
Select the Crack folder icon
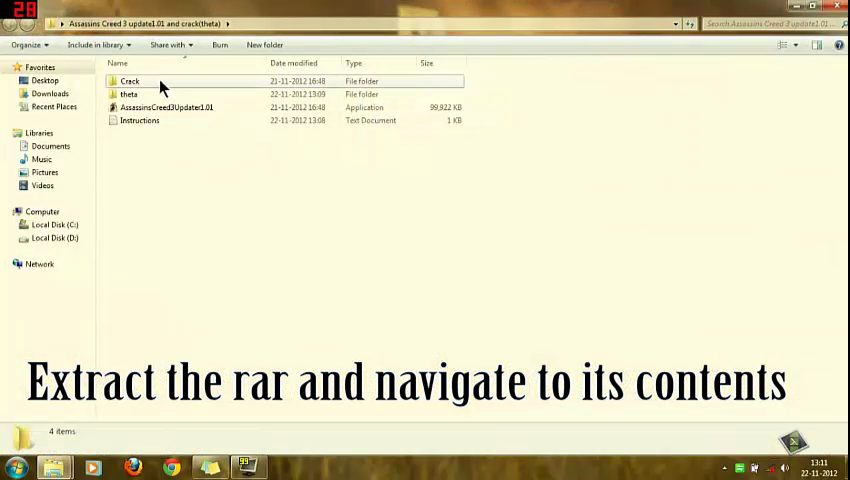point(113,81)
